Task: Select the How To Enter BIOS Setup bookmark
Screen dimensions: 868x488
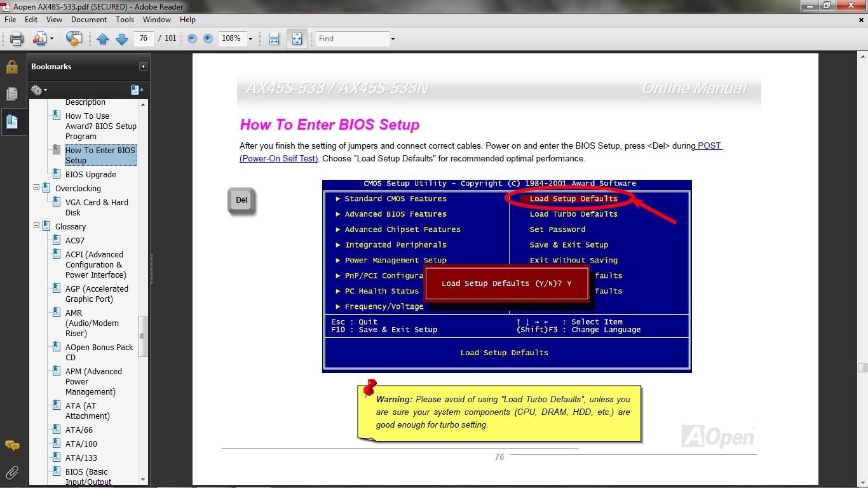Action: point(100,156)
